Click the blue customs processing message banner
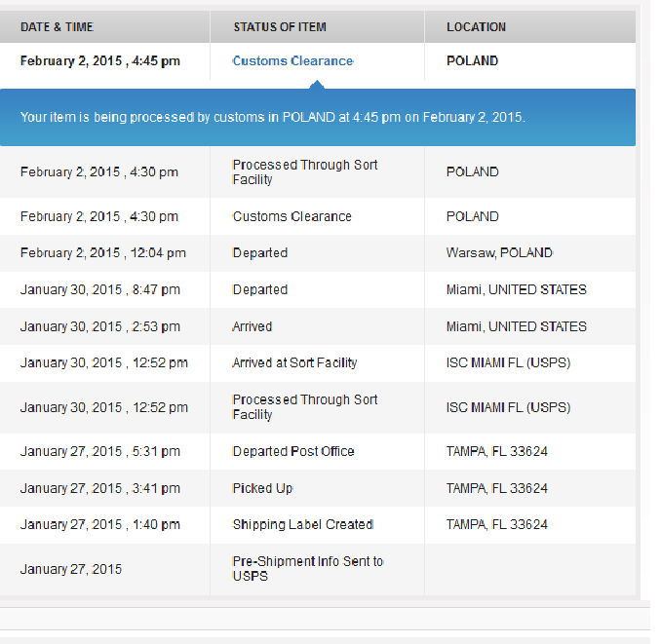Image resolution: width=661 pixels, height=644 pixels. pos(318,117)
